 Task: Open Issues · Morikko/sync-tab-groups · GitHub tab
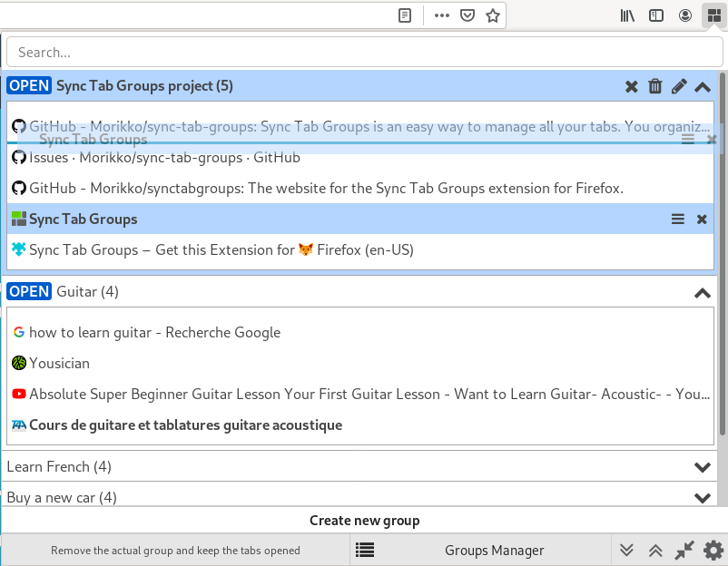[x=360, y=158]
